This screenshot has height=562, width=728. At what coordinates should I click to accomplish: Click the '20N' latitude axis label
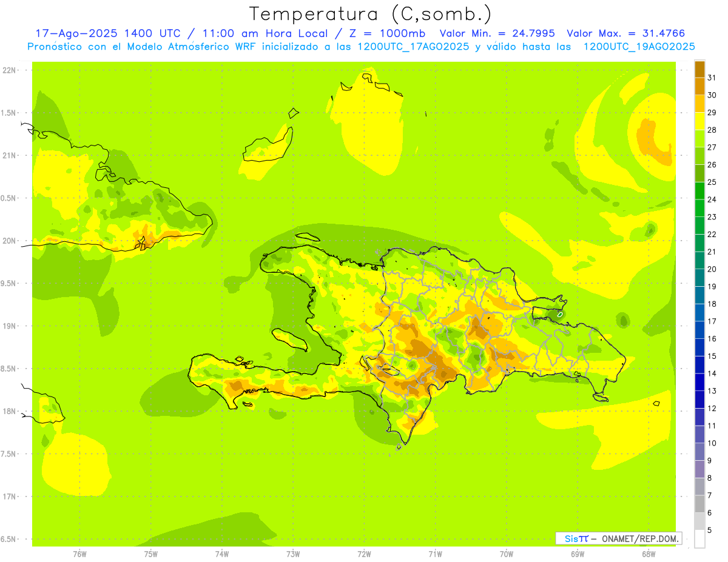(x=8, y=241)
